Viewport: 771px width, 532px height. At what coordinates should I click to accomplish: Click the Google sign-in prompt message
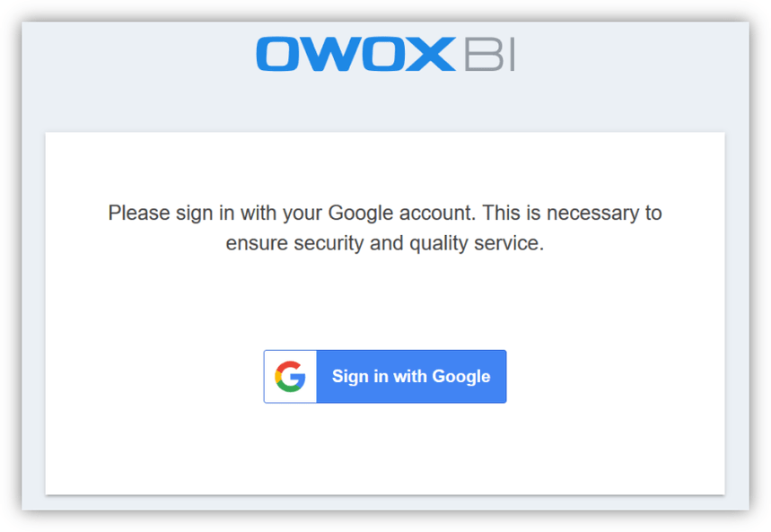tap(384, 227)
